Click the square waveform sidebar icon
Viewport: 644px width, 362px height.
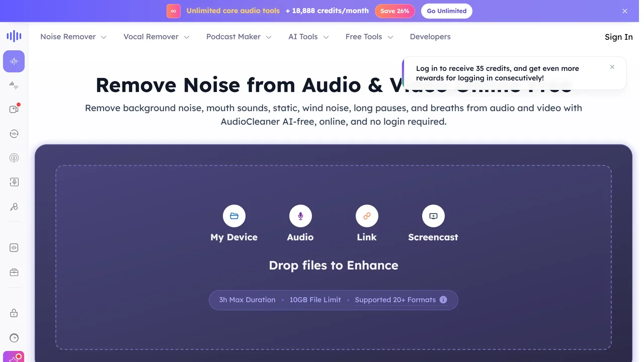[x=14, y=247]
